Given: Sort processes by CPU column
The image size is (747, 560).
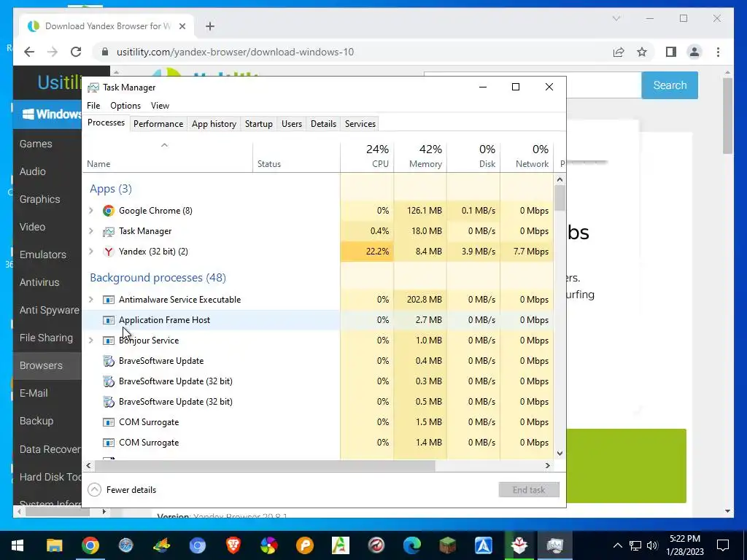Looking at the screenshot, I should coord(368,156).
